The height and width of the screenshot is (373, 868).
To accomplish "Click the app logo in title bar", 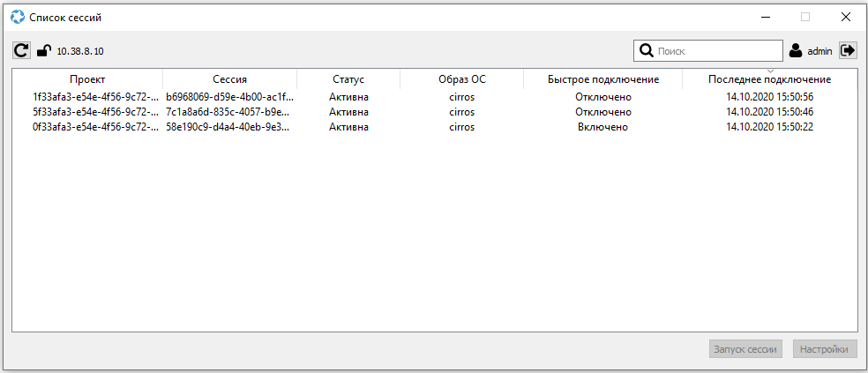I will click(17, 17).
